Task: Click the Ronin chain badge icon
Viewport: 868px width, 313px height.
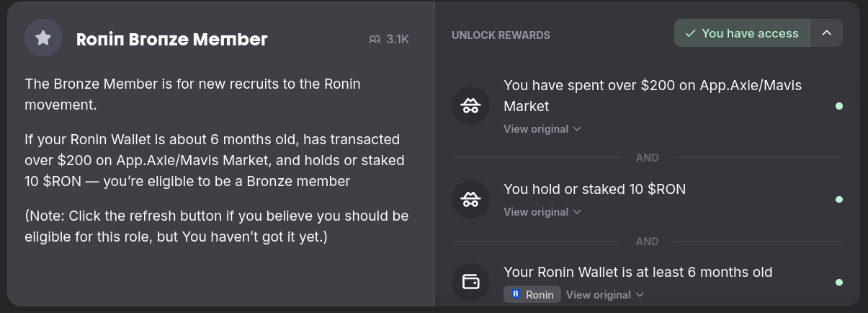Action: click(x=516, y=295)
